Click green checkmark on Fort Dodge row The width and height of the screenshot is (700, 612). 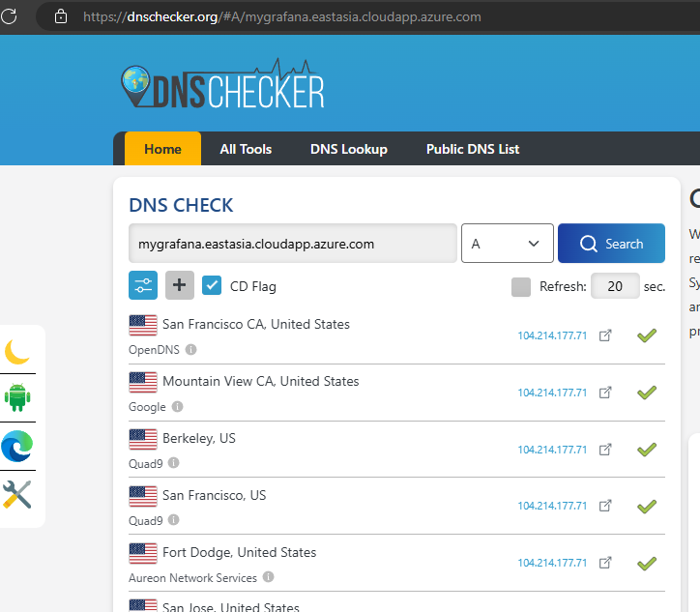[x=647, y=563]
